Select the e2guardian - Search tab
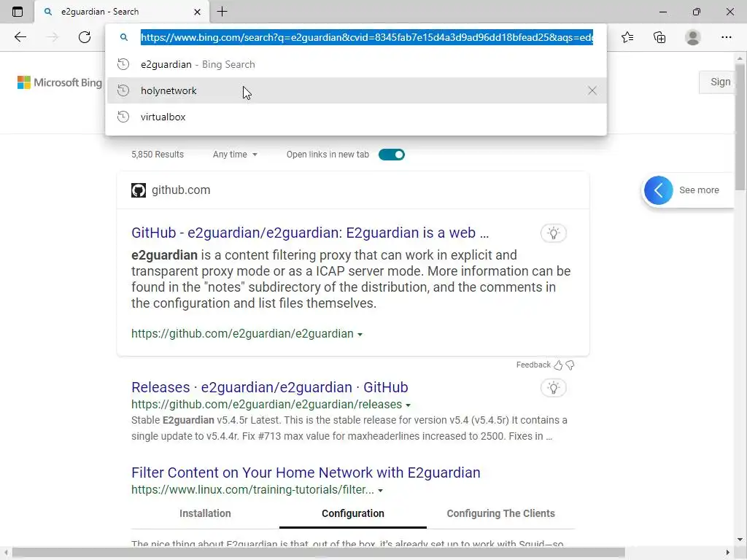Viewport: 747px width, 560px height. 122,12
